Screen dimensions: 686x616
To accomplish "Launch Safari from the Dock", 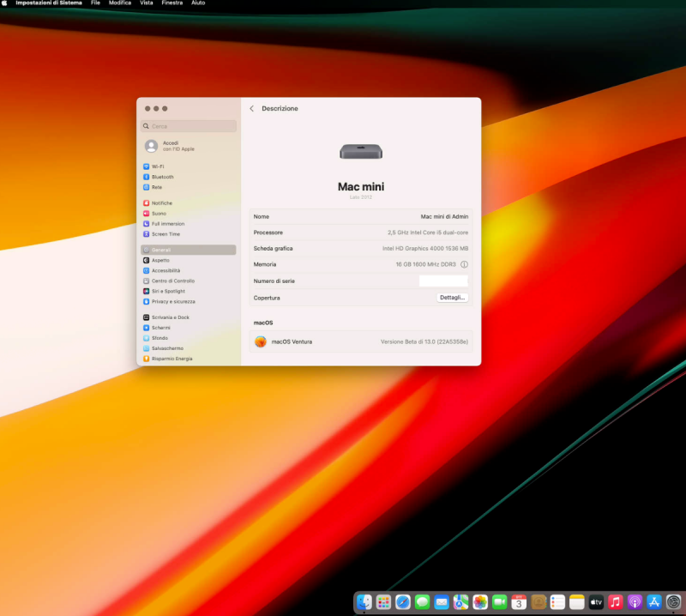I will [x=403, y=602].
